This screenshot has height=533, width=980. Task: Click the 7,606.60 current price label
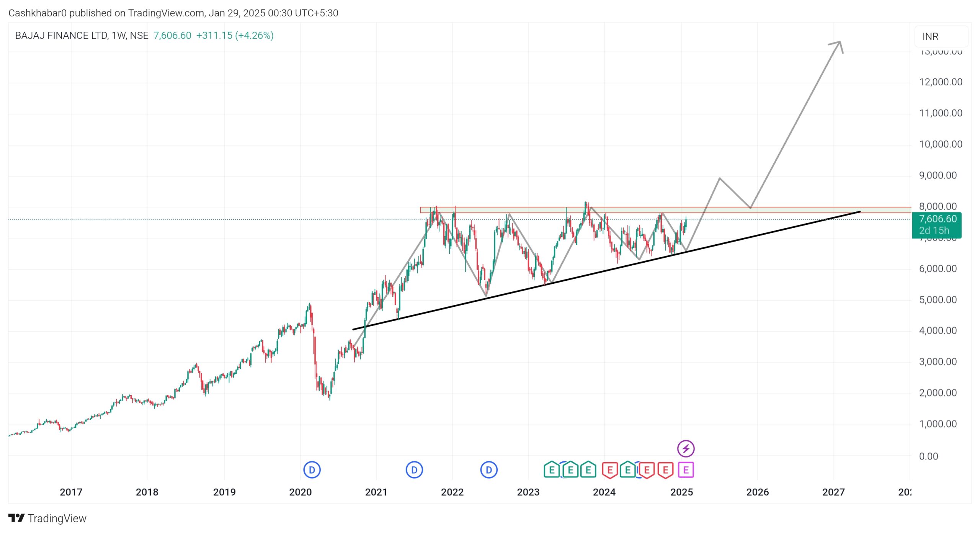click(x=937, y=219)
